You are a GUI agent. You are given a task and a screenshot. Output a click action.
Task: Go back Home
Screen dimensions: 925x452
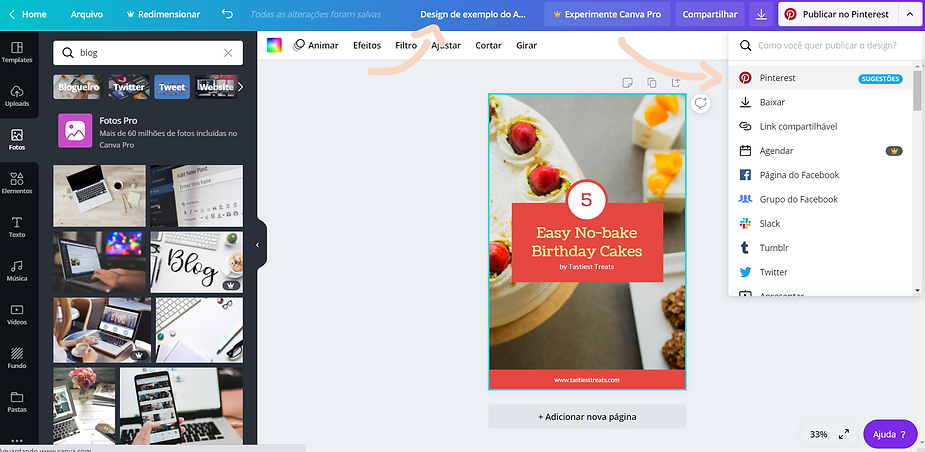pos(28,14)
